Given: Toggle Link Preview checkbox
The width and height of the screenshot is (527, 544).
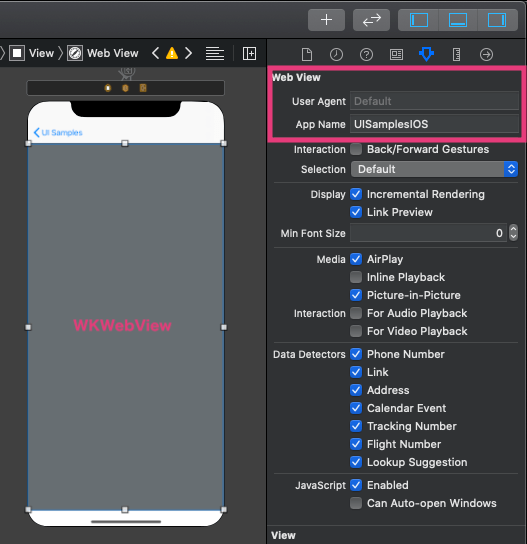Looking at the screenshot, I should [x=356, y=212].
